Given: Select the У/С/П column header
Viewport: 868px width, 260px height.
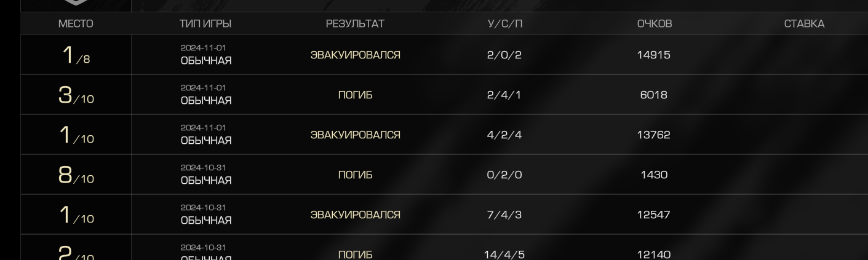Looking at the screenshot, I should click(x=505, y=24).
